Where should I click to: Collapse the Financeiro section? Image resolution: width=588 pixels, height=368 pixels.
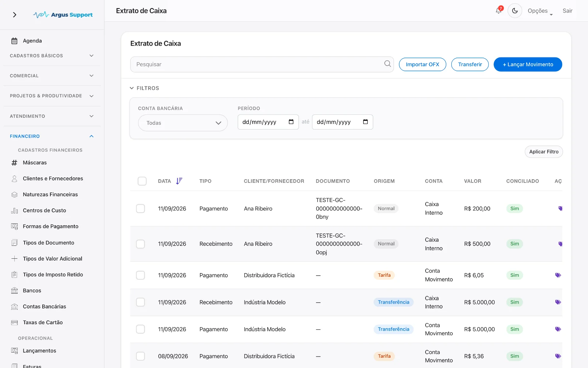pyautogui.click(x=52, y=136)
